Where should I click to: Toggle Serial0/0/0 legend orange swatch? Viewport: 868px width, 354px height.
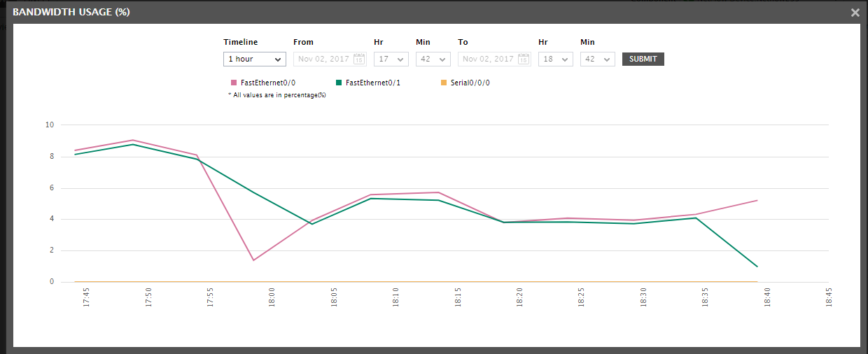click(444, 83)
